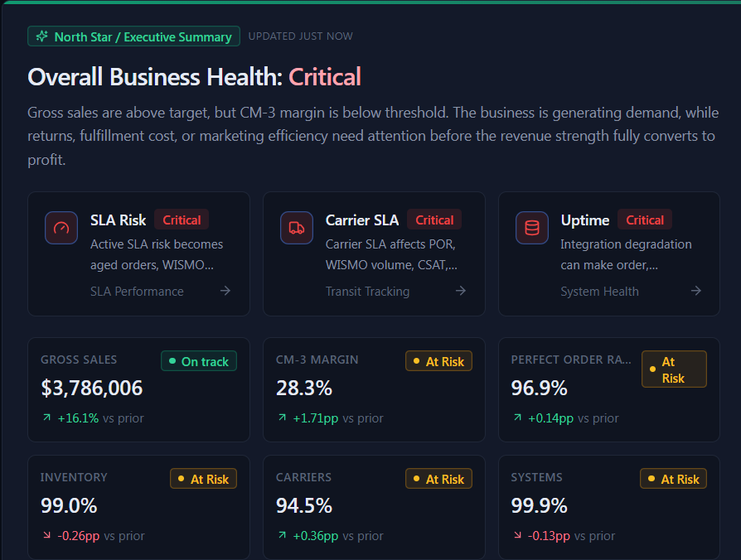
Task: Open the North Star / Executive Summary badge
Action: pyautogui.click(x=133, y=36)
